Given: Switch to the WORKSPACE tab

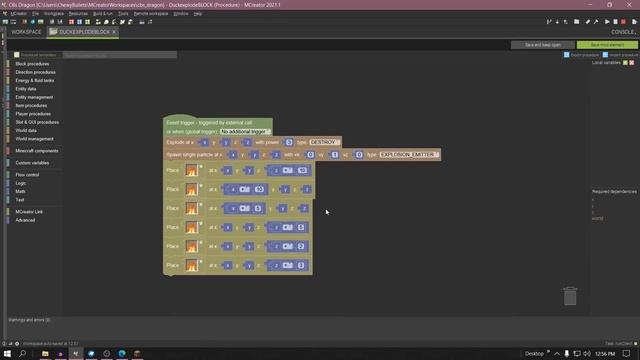Looking at the screenshot, I should (26, 32).
